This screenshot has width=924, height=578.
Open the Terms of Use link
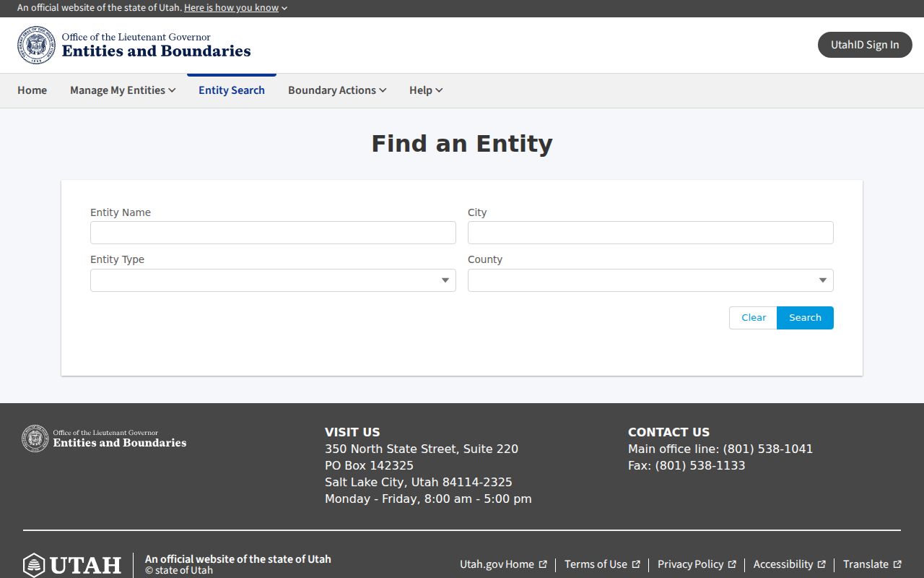pyautogui.click(x=602, y=564)
